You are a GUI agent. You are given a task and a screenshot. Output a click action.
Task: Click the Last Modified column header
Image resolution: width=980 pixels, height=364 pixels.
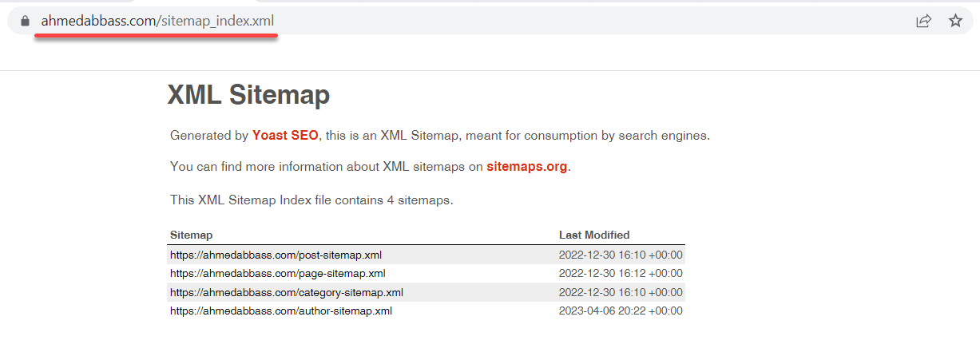(x=594, y=235)
